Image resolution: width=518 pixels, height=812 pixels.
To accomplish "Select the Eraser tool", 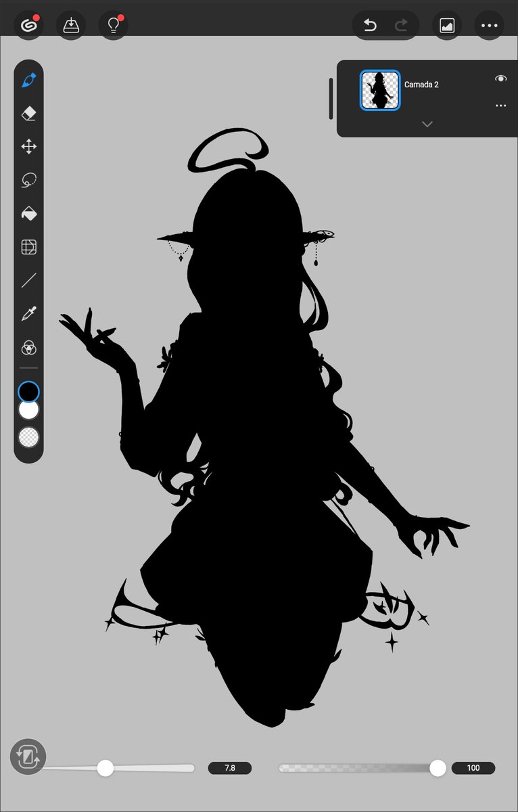I will (x=28, y=114).
